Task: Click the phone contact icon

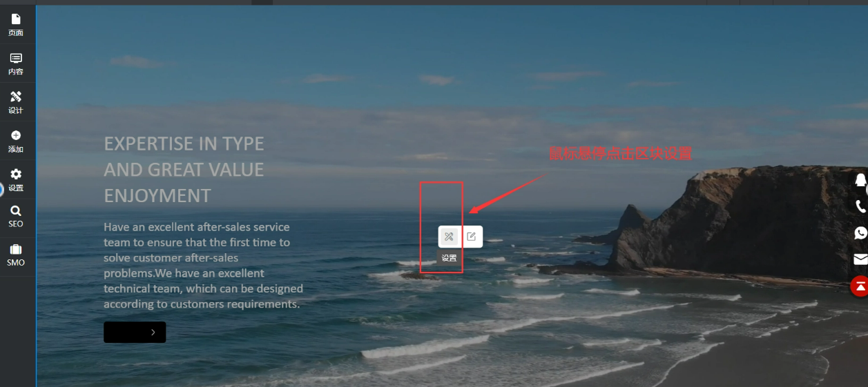Action: coord(860,206)
